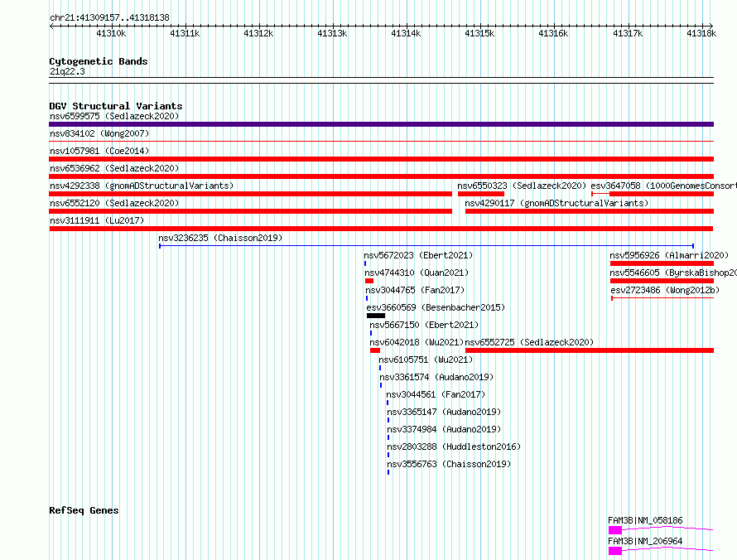Open nsv5672023 (Ebert2021) variant label
This screenshot has height=560, width=737.
(x=418, y=255)
